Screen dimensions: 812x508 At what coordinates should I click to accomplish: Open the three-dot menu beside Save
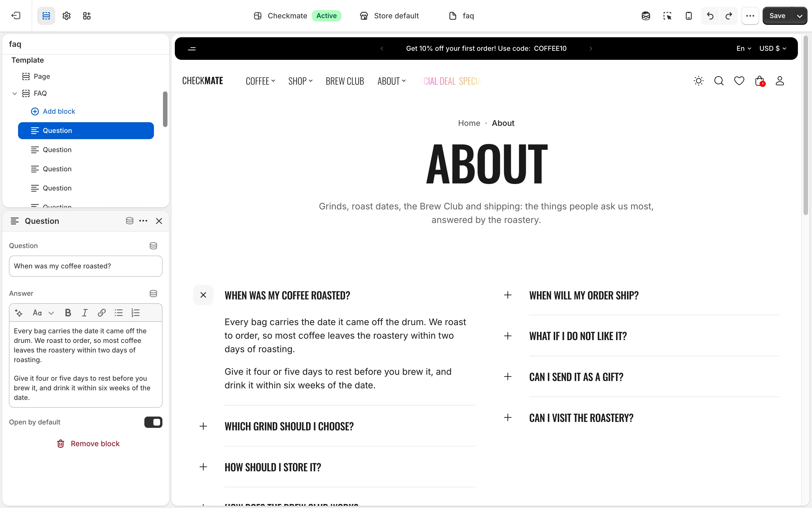click(x=750, y=16)
